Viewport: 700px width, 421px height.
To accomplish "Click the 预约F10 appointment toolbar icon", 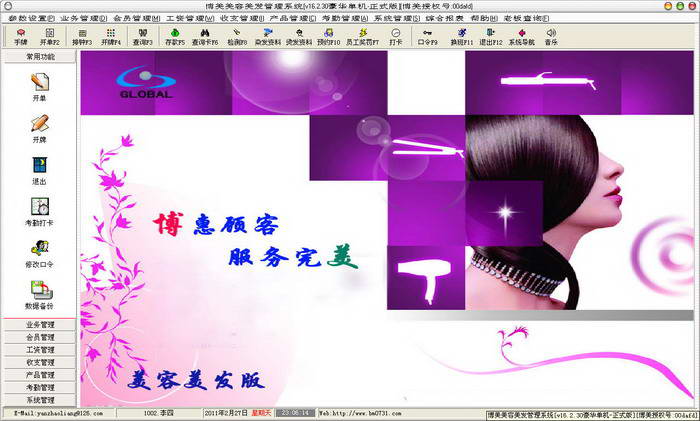I will (x=329, y=37).
